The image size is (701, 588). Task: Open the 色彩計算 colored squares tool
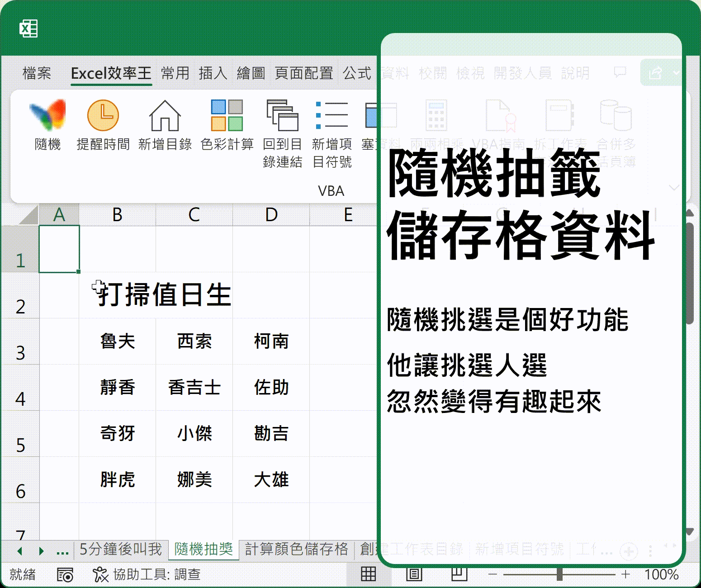coord(227,116)
